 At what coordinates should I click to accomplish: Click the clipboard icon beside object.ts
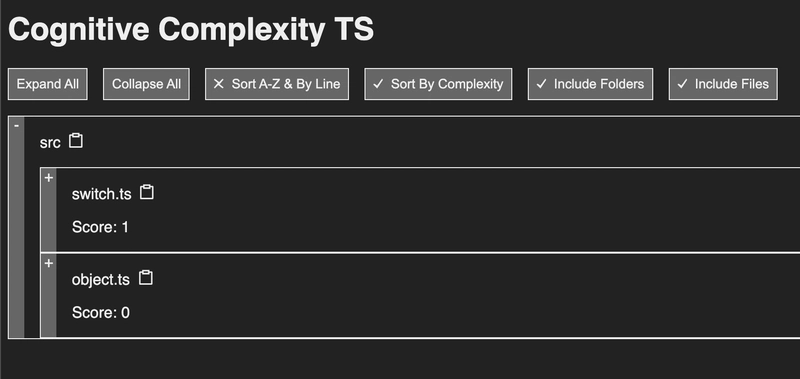click(146, 278)
